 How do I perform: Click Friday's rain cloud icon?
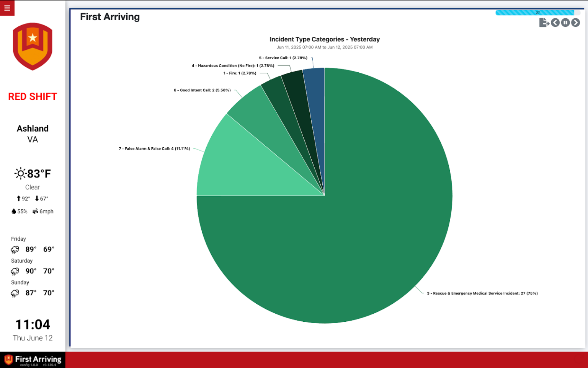click(x=15, y=249)
